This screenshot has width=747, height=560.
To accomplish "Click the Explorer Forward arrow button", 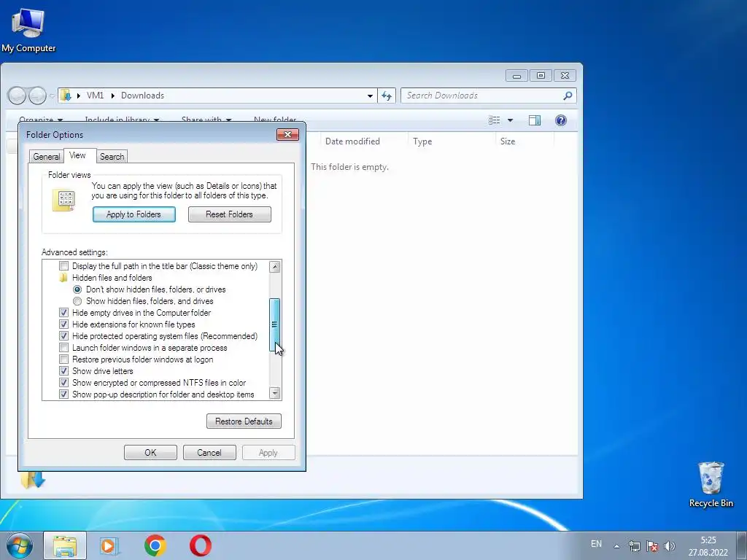I will pos(37,96).
